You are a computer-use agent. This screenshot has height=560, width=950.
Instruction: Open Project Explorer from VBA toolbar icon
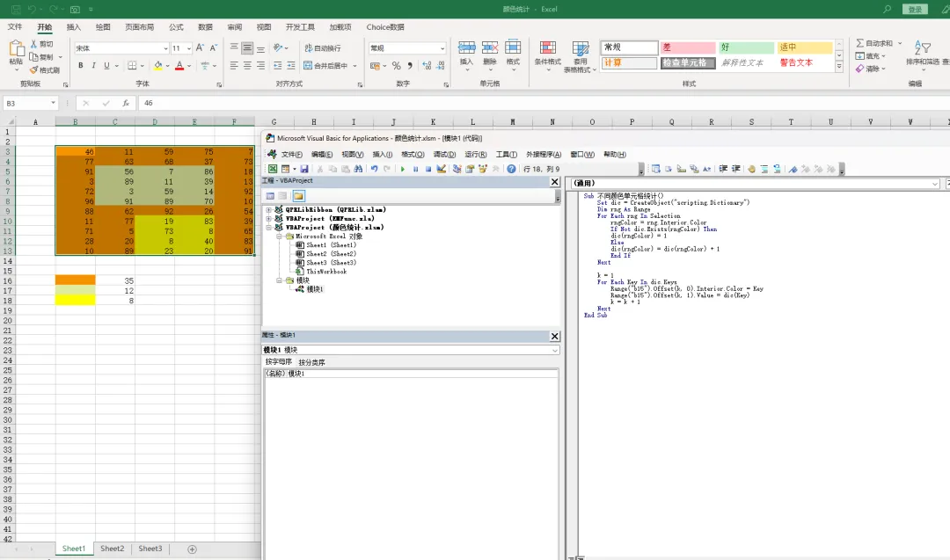pos(457,169)
